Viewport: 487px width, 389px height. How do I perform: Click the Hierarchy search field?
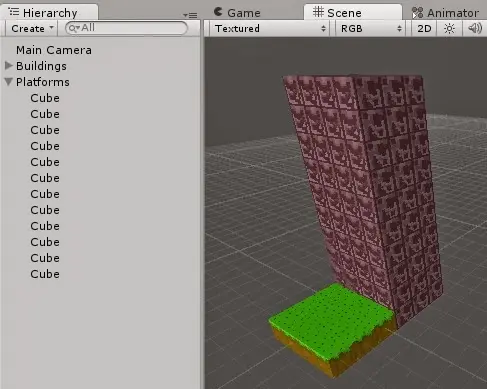(x=126, y=28)
